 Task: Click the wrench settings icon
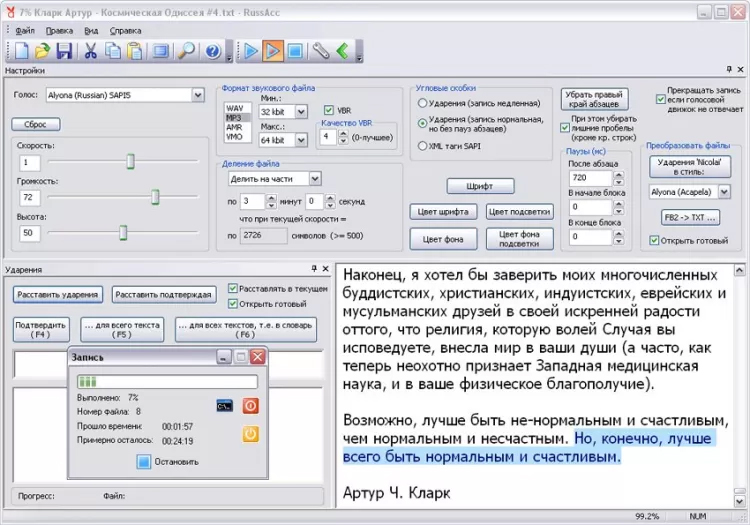pyautogui.click(x=321, y=51)
